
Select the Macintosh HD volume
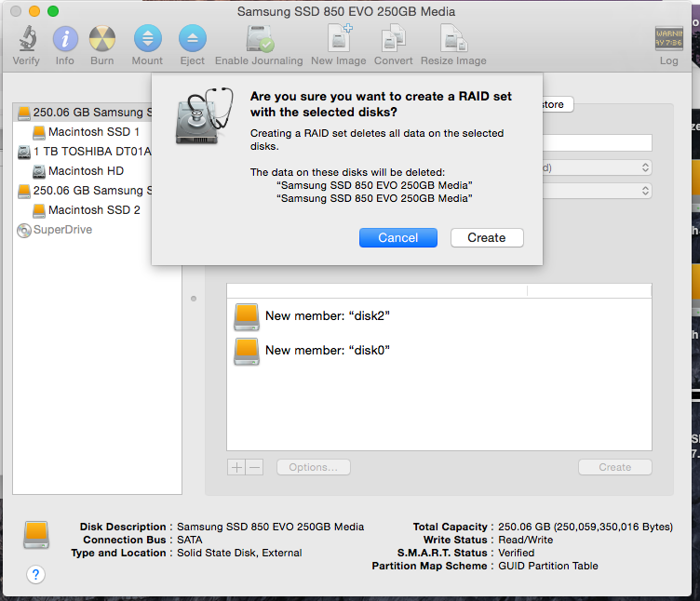click(x=86, y=171)
